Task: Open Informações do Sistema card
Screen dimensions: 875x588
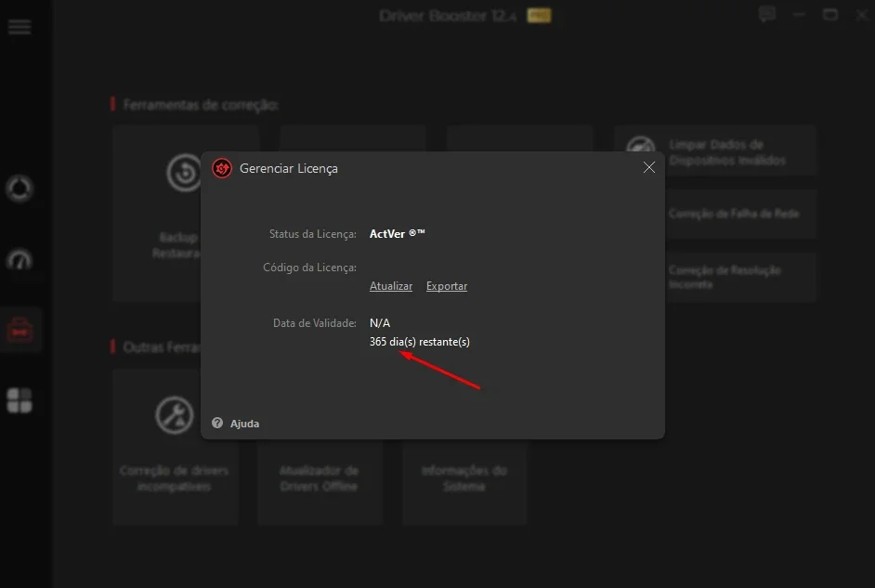Action: point(464,482)
